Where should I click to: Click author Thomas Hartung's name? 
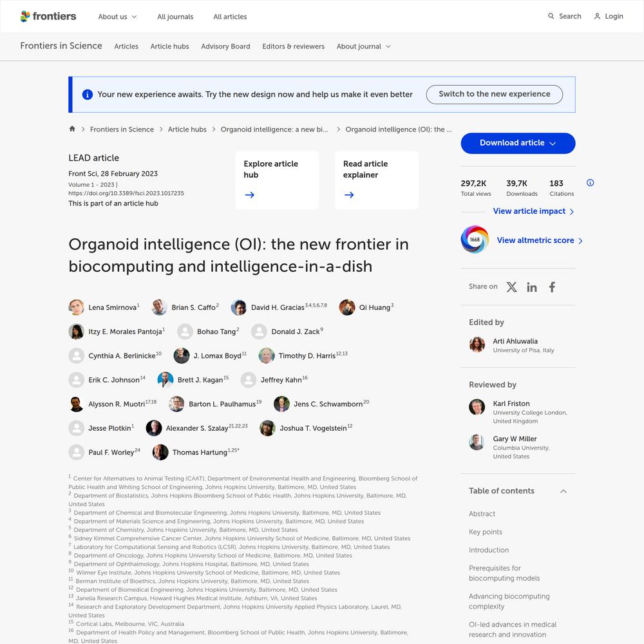pos(200,453)
